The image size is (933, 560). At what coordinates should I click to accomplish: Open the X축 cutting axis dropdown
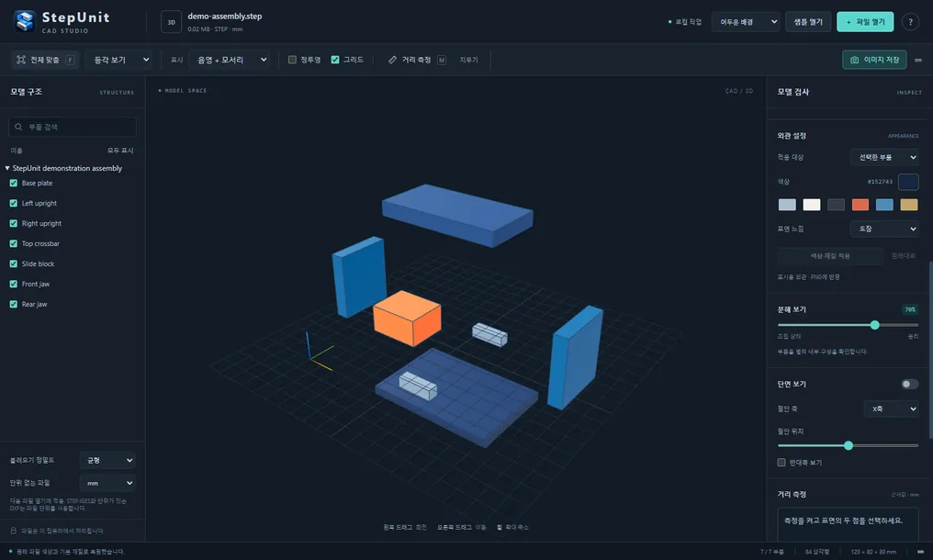[892, 409]
